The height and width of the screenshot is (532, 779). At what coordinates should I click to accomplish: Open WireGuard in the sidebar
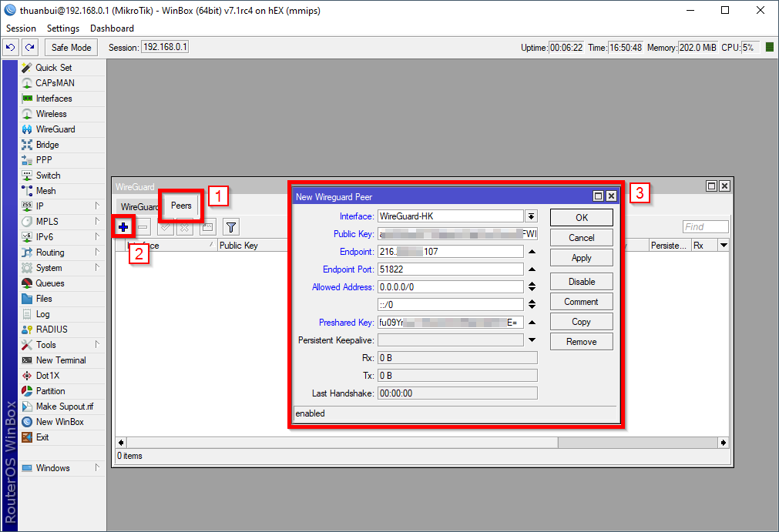pyautogui.click(x=55, y=129)
